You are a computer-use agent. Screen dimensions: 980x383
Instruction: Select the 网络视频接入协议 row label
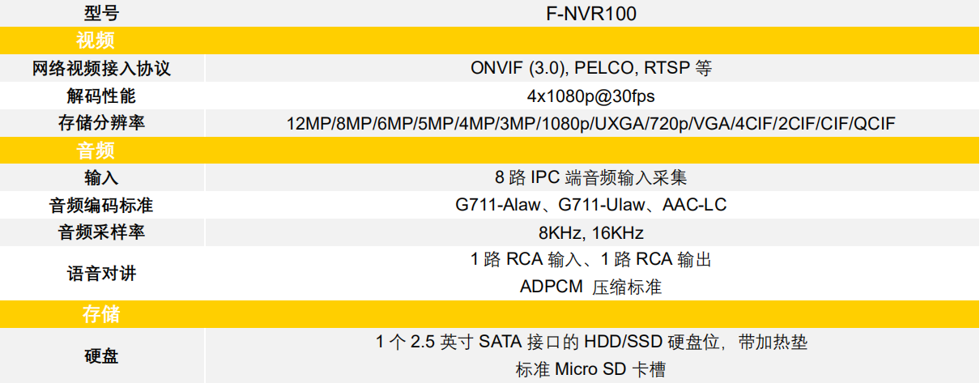[x=101, y=69]
